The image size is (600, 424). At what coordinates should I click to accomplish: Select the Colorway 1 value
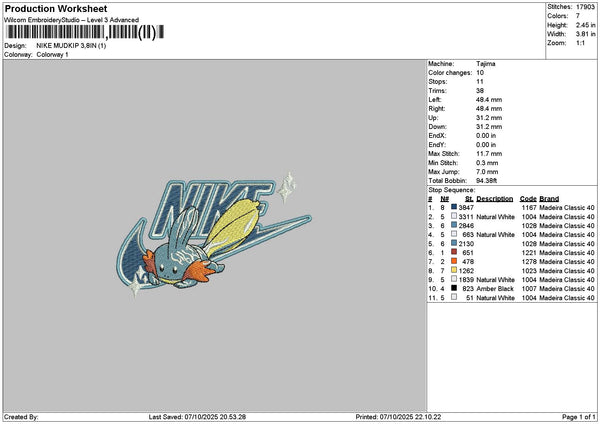click(x=52, y=54)
